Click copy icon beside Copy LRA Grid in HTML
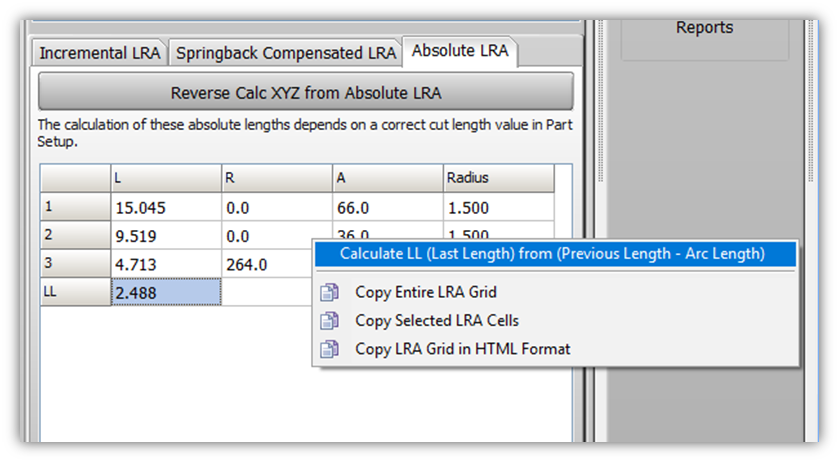The image size is (839, 462). (x=328, y=349)
